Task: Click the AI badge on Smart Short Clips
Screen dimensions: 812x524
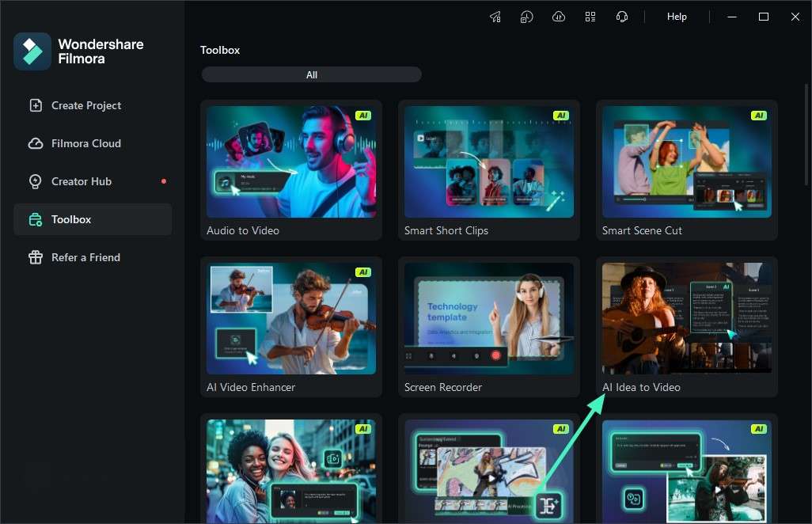Action: 561,116
